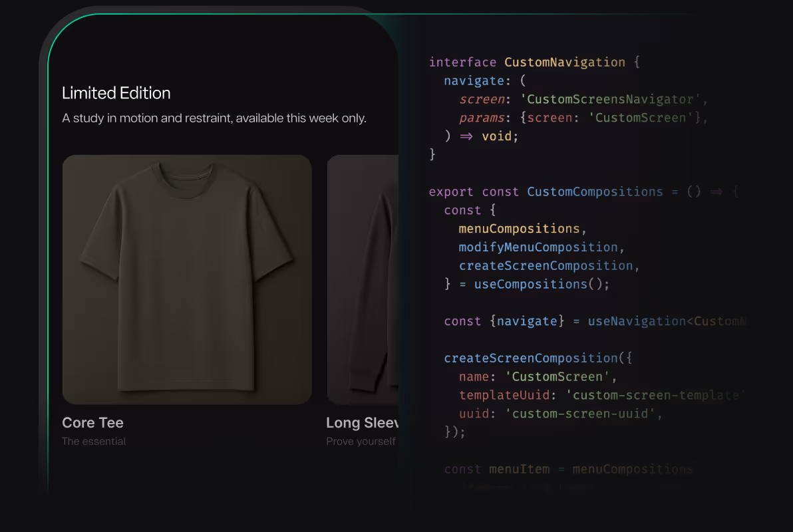The height and width of the screenshot is (532, 793).
Task: Click '} = useCompositions();' code line
Action: tap(527, 284)
